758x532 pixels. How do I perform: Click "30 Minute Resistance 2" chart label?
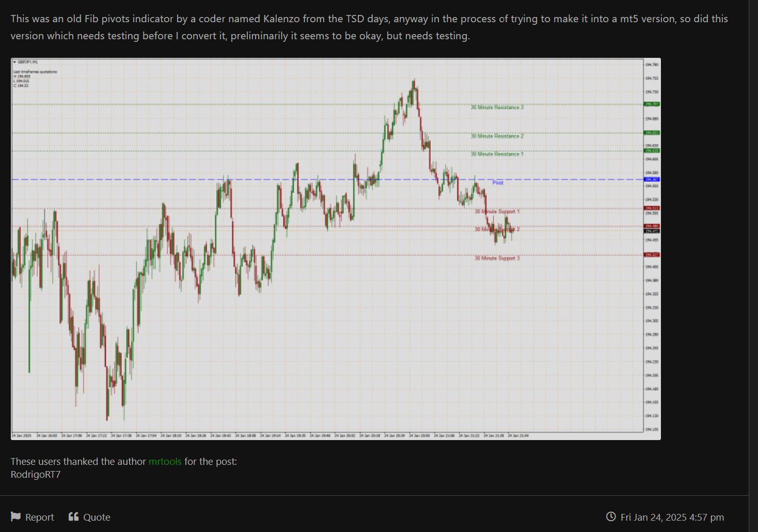(497, 136)
